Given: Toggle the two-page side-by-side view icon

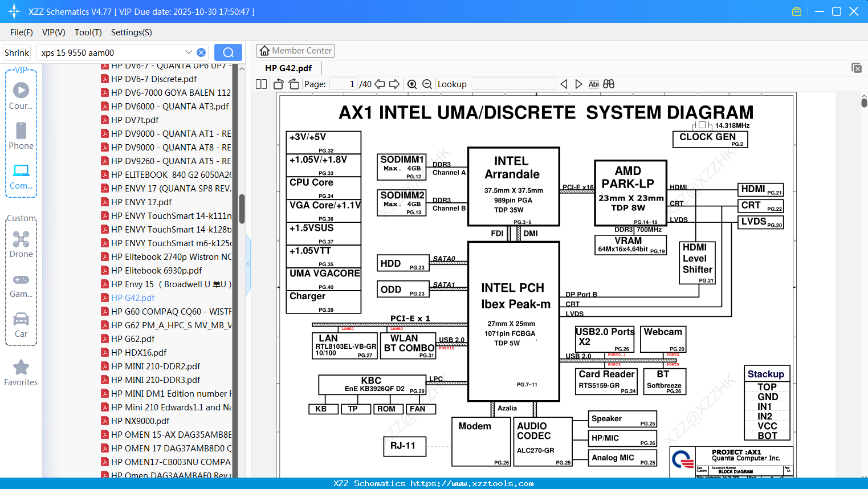Looking at the screenshot, I should pos(261,84).
